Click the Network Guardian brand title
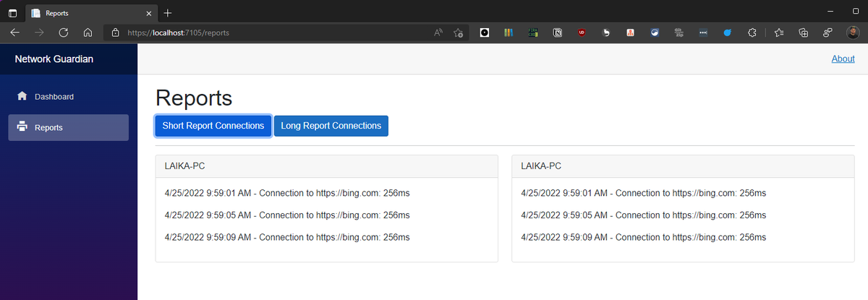Screen dimensions: 868x300 [x=54, y=59]
